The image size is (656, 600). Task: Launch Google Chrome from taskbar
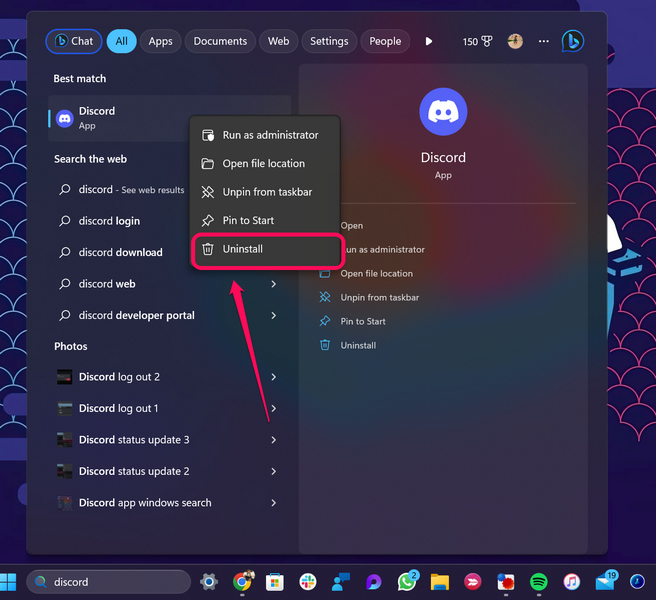[x=242, y=581]
